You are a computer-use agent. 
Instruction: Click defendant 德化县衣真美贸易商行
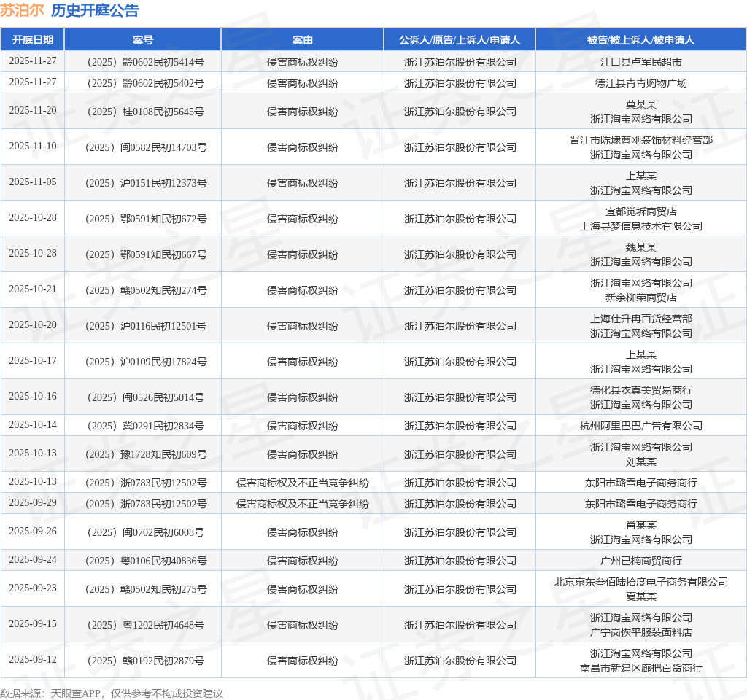640,390
